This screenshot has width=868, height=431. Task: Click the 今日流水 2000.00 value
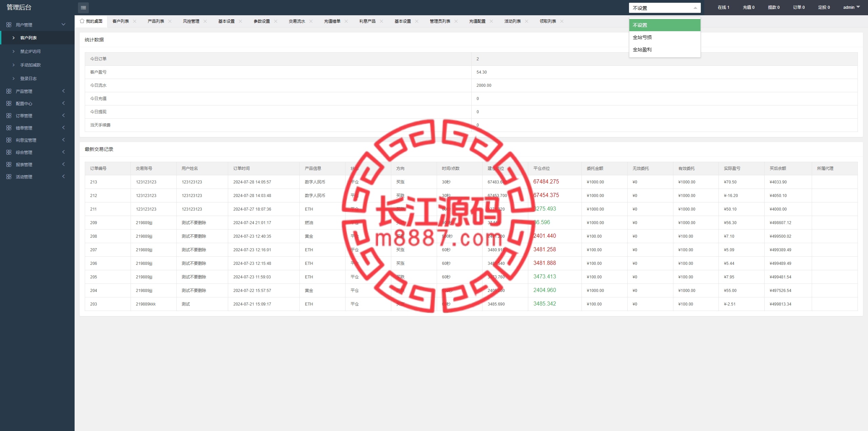pyautogui.click(x=484, y=85)
